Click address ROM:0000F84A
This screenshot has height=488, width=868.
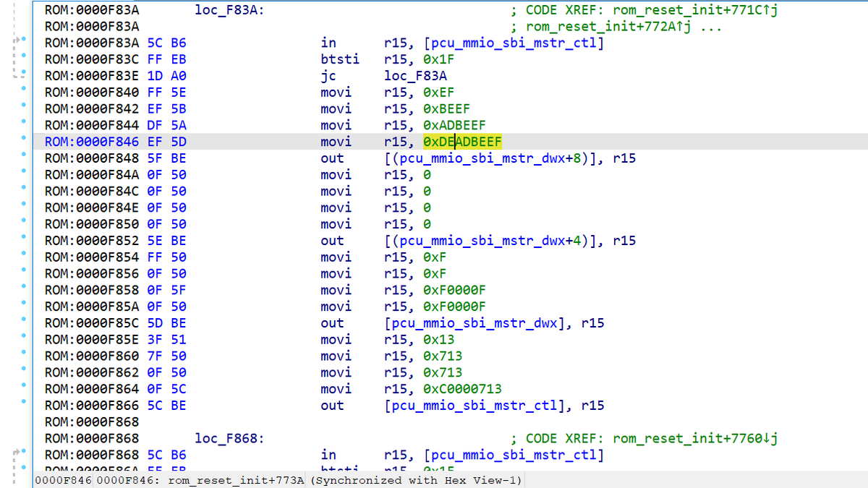click(93, 175)
